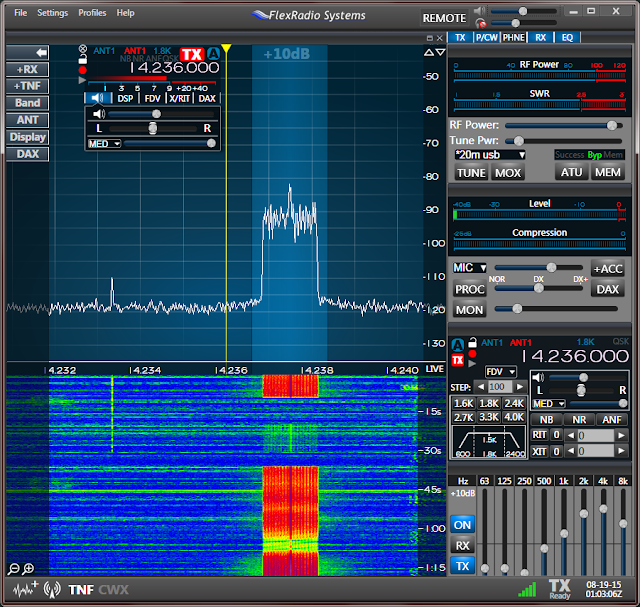This screenshot has width=640, height=607.
Task: Open the slice audio speaker tab
Action: click(98, 98)
